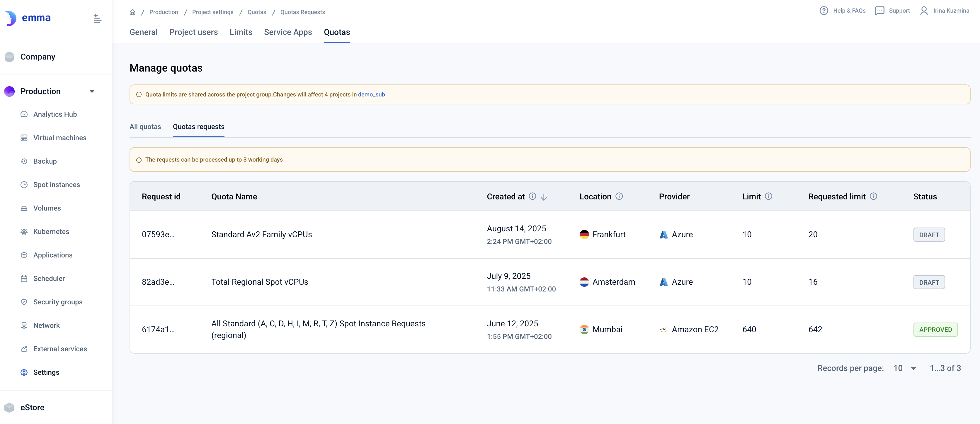Image resolution: width=980 pixels, height=424 pixels.
Task: Select request id 6174a1...
Action: (158, 330)
